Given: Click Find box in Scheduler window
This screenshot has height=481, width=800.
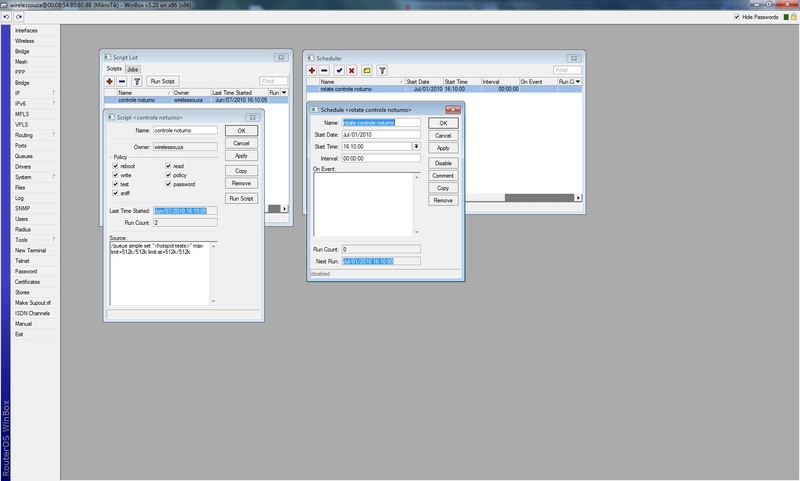Looking at the screenshot, I should [x=567, y=70].
